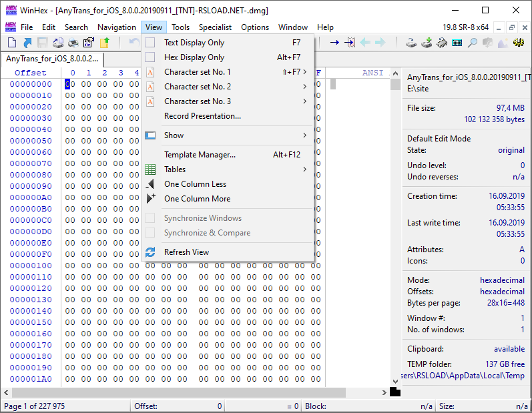Click the horizontal scrollbar right arrow
Screen dimensions: 532x413
coord(384,393)
